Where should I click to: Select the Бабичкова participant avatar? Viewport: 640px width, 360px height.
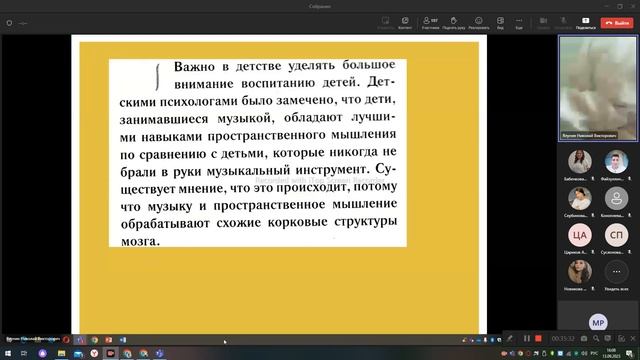(x=580, y=162)
